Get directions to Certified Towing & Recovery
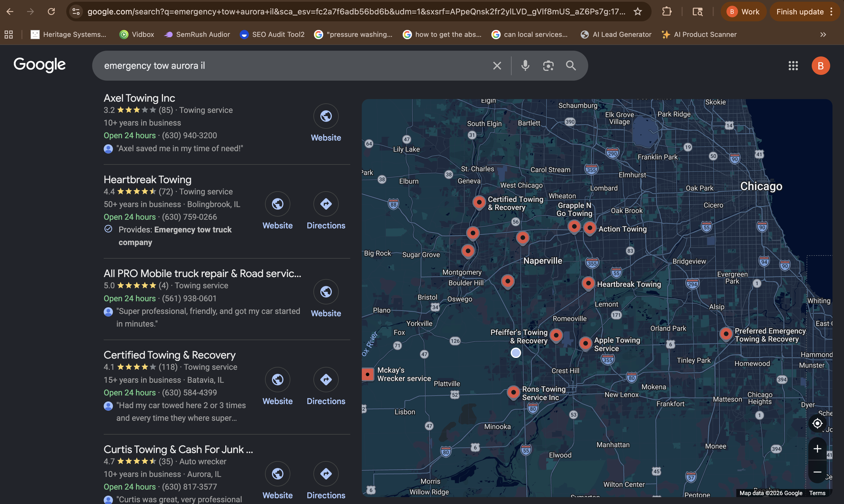This screenshot has height=504, width=844. click(326, 387)
